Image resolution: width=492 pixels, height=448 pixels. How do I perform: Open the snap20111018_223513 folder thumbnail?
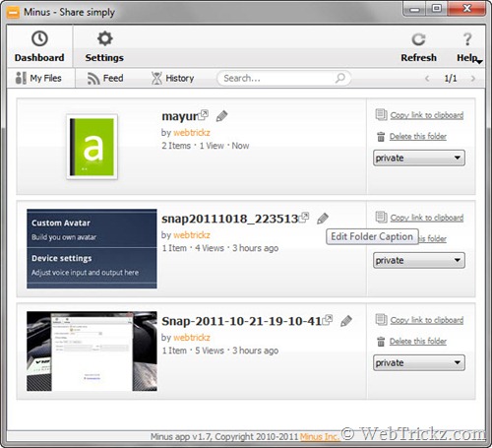92,249
